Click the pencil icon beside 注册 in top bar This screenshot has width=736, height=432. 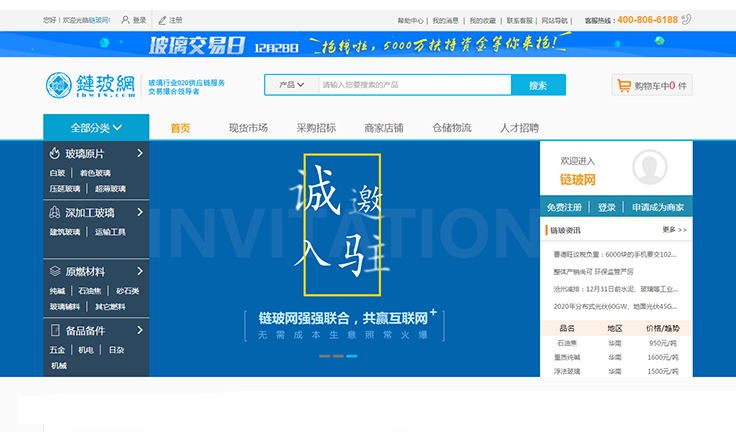tap(162, 20)
